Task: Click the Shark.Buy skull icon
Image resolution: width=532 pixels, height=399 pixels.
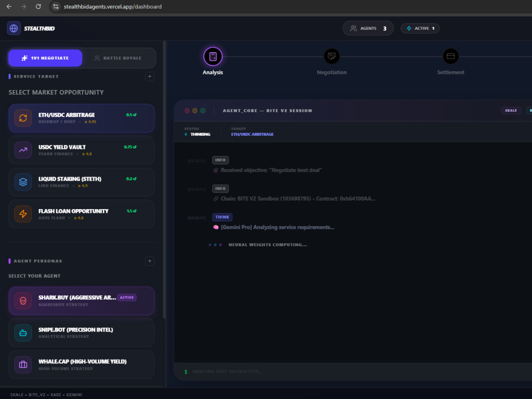Action: pos(23,301)
